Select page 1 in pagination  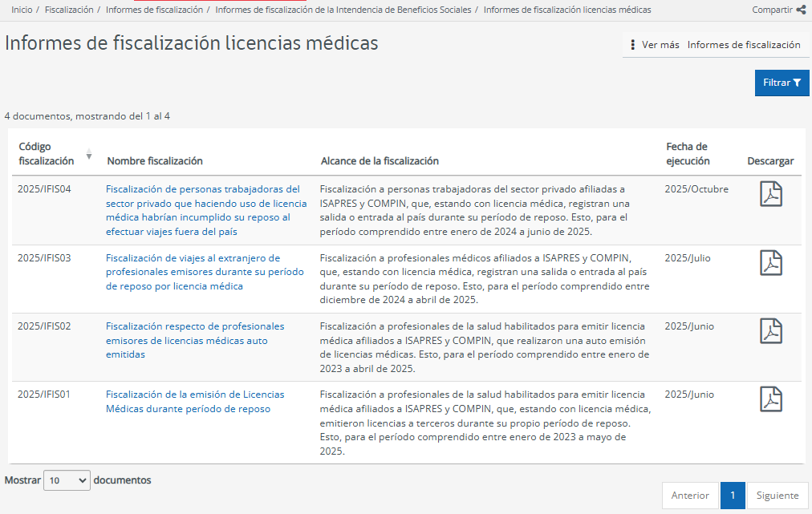pos(733,496)
